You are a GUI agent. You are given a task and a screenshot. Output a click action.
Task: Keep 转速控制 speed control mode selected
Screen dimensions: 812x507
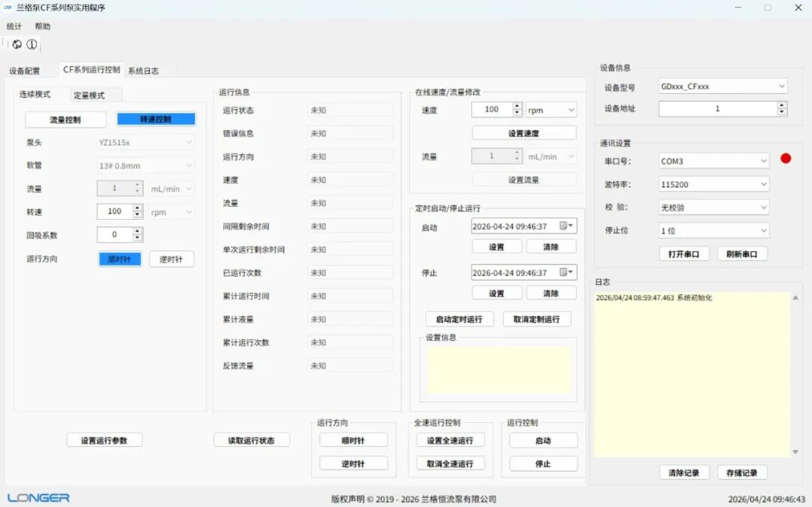156,119
